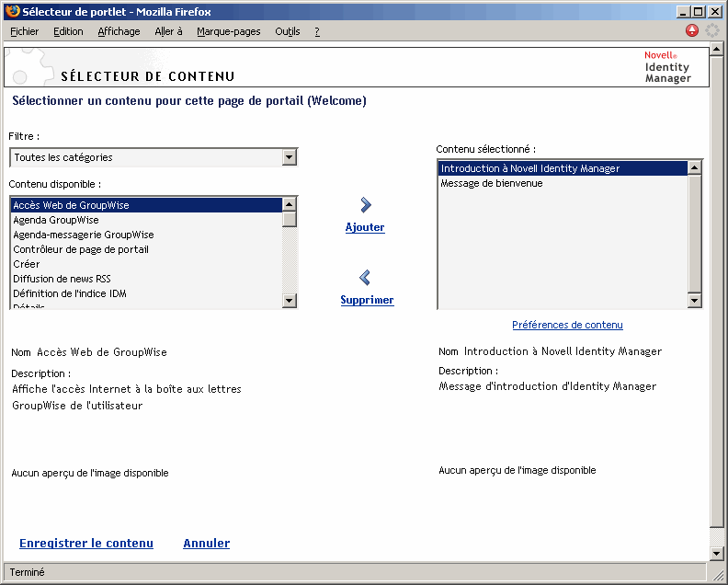Click the Firefox logo in title bar
The height and width of the screenshot is (585, 728).
[13, 11]
